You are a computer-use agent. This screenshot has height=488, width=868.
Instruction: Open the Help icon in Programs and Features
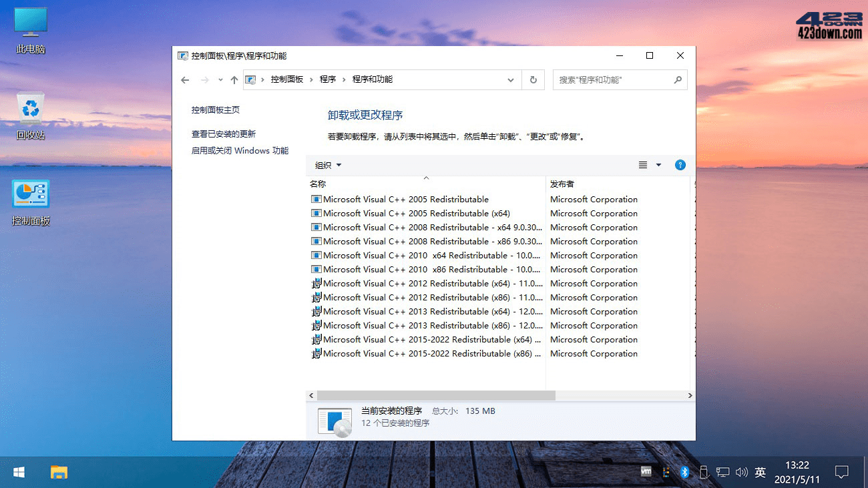tap(680, 165)
